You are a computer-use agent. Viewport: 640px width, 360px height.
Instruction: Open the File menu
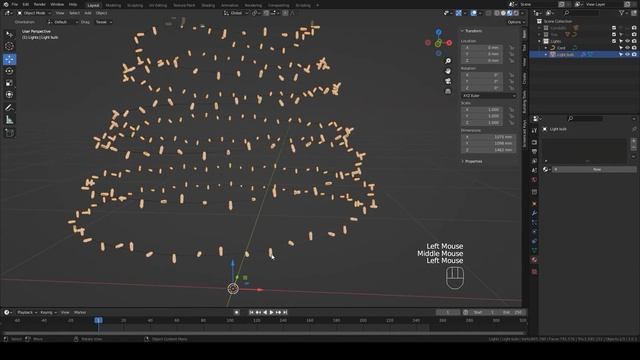tap(15, 4)
